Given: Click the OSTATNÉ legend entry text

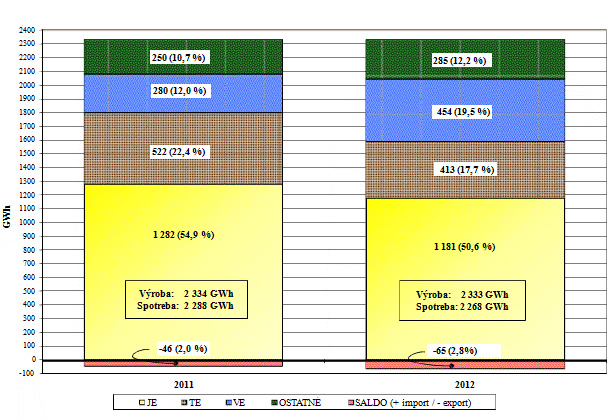Looking at the screenshot, I should click(x=300, y=402).
